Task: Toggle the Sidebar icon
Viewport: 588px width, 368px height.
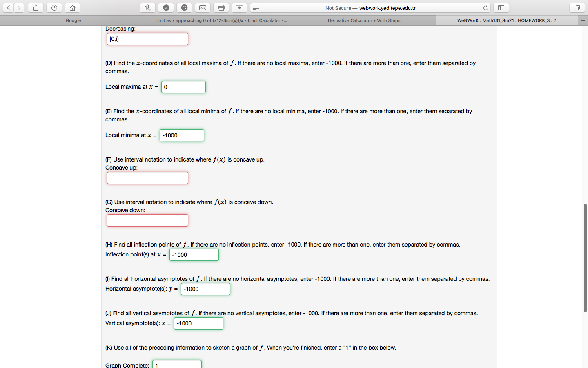Action: click(x=501, y=7)
